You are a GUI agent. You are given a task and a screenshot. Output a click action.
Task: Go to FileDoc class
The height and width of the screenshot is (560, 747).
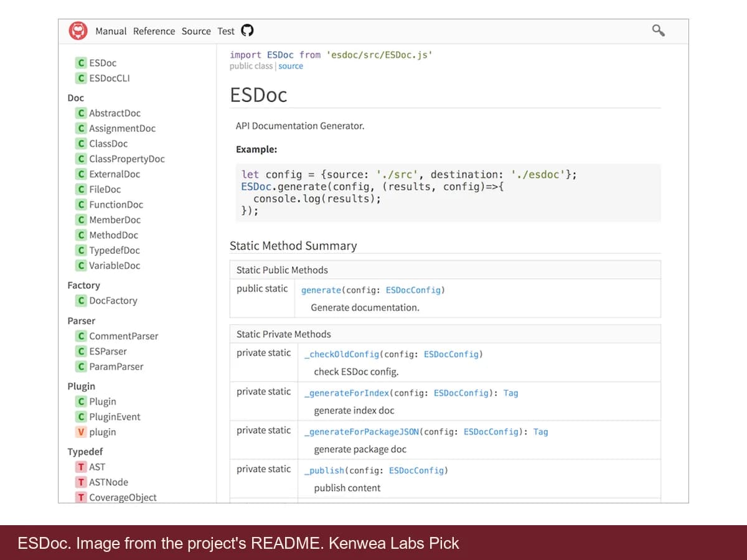[105, 189]
